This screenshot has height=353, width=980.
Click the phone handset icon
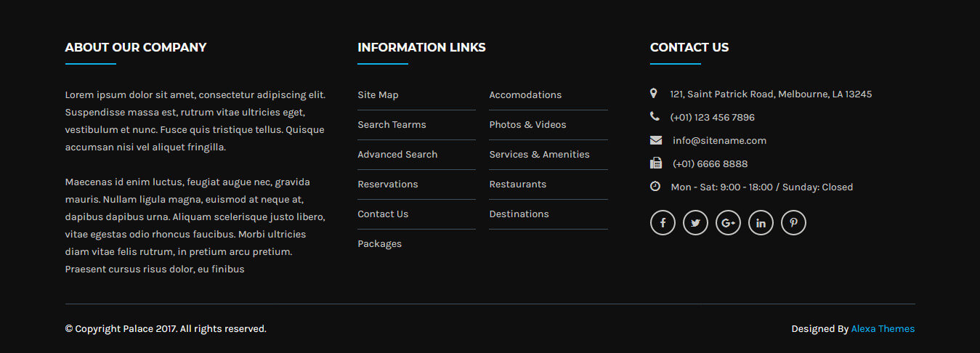[655, 116]
